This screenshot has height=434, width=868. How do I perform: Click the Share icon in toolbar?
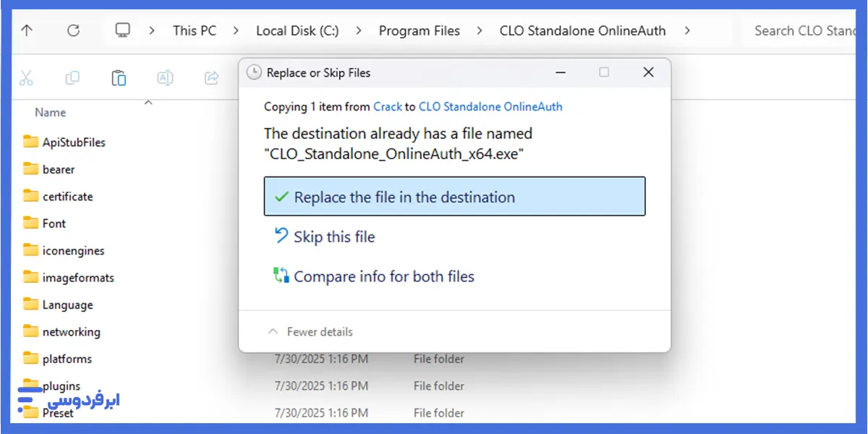(x=212, y=77)
